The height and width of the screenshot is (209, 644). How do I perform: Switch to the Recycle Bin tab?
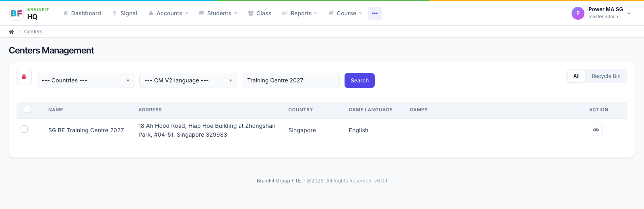click(606, 76)
